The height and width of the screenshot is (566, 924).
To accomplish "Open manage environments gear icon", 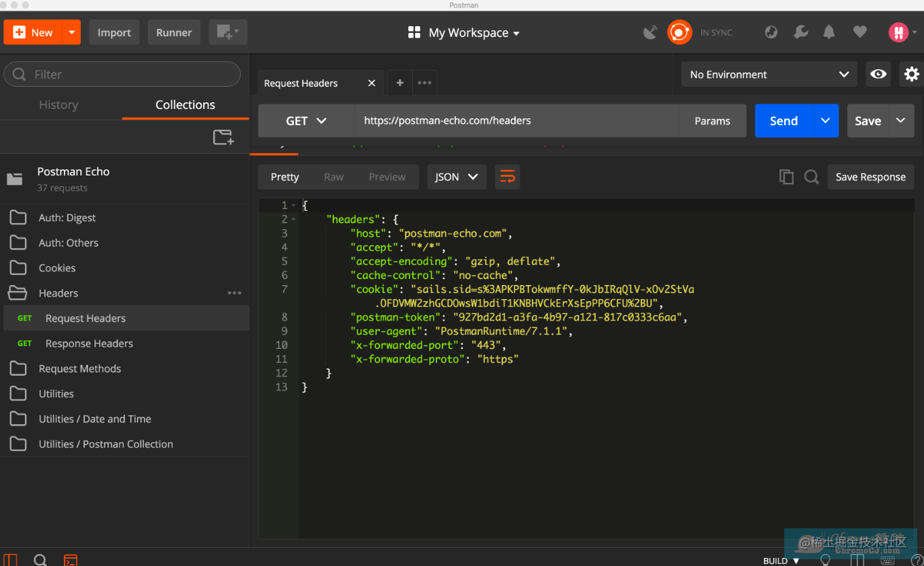I will [911, 75].
